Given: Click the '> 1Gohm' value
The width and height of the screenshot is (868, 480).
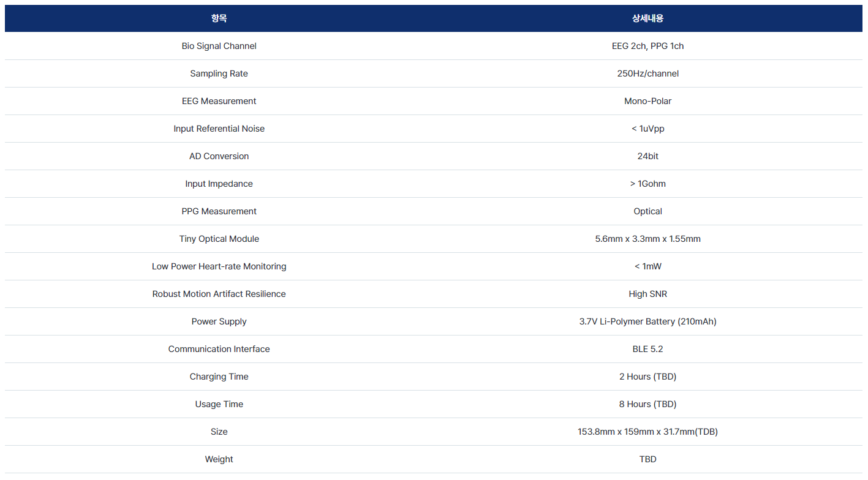Looking at the screenshot, I should [x=647, y=184].
